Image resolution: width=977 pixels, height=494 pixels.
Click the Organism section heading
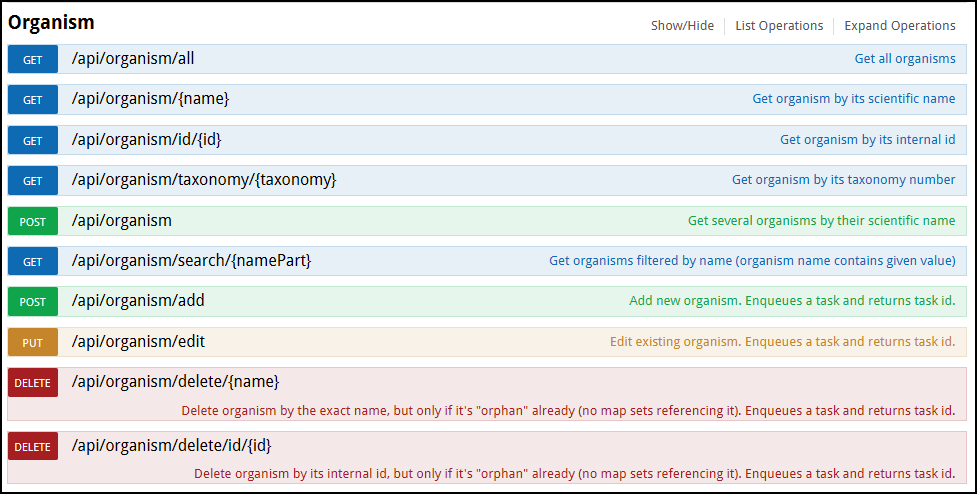(x=51, y=22)
